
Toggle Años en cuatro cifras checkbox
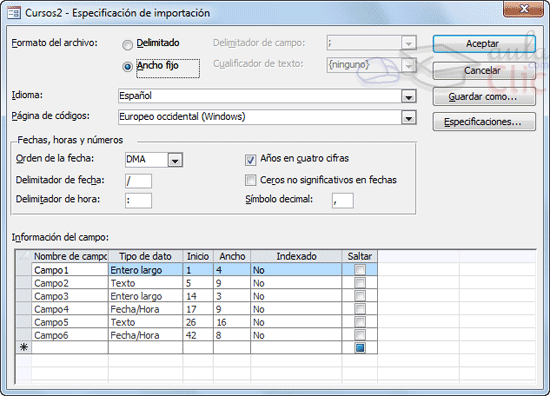250,160
